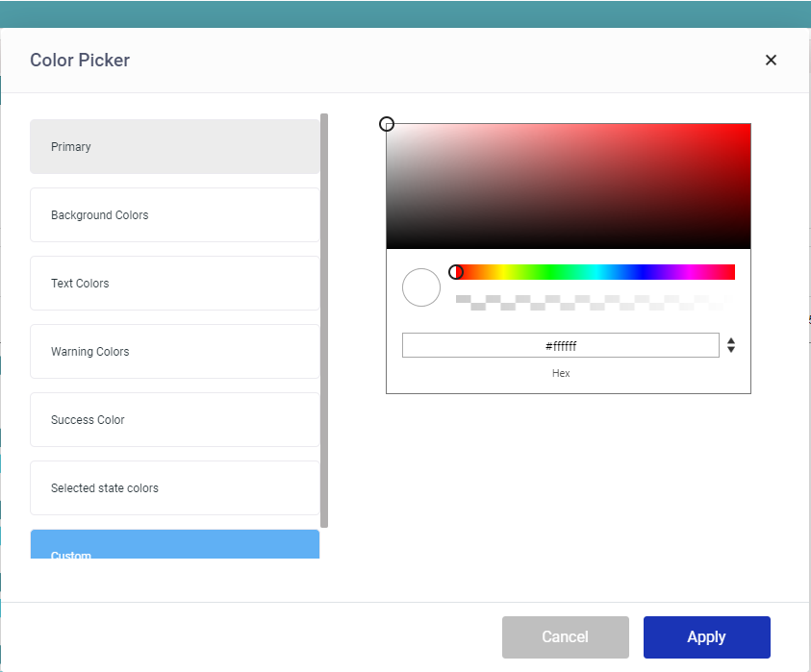Image resolution: width=811 pixels, height=672 pixels.
Task: Apply the selected color
Action: [706, 637]
